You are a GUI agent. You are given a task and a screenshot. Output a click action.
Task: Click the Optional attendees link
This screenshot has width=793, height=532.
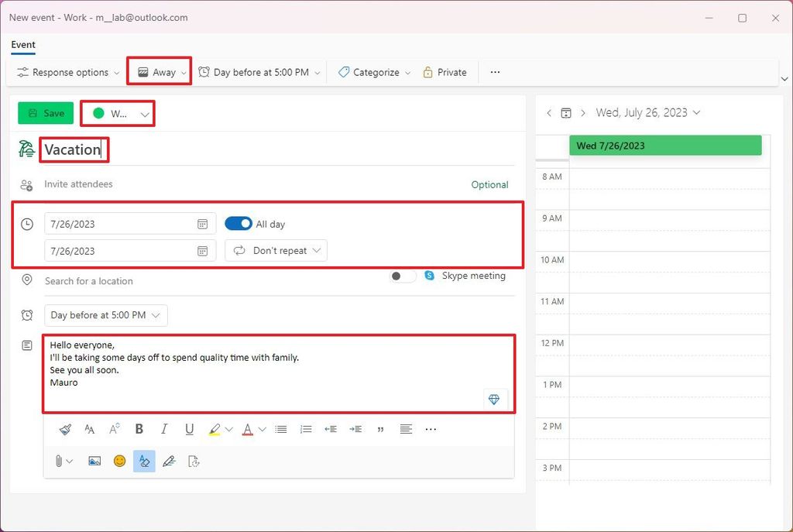(489, 184)
